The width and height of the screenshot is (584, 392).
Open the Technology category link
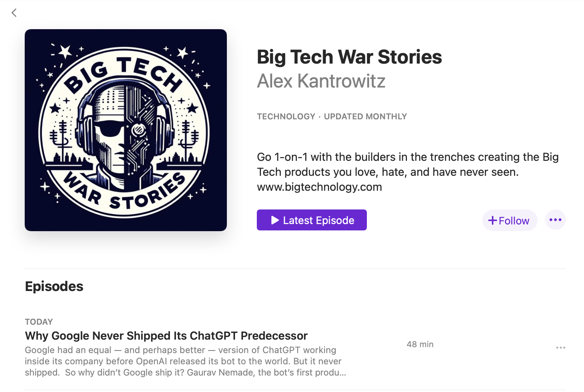click(x=286, y=116)
